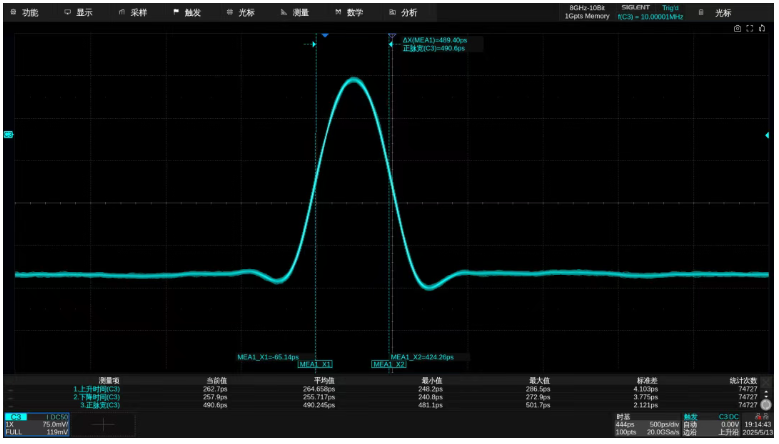Click the network status icons above the clock
The width and height of the screenshot is (779, 444).
(762, 417)
